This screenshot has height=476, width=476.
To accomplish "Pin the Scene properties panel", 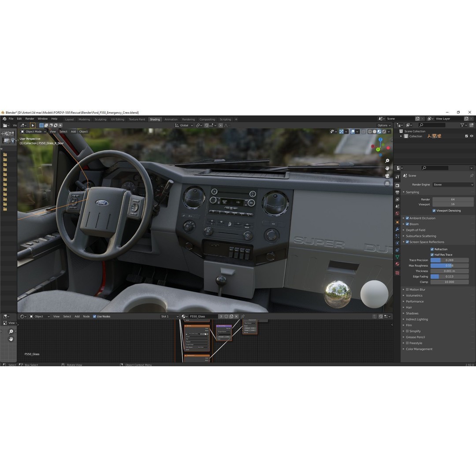I will (x=472, y=176).
